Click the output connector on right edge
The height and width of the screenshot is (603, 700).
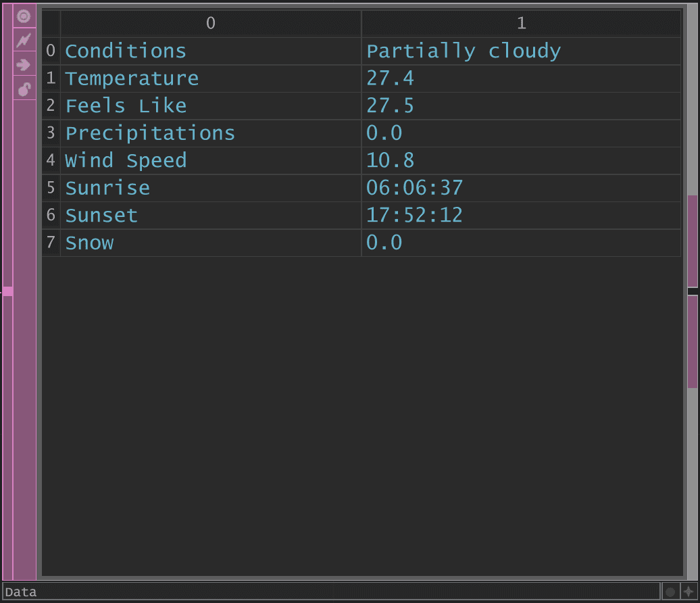(x=693, y=291)
